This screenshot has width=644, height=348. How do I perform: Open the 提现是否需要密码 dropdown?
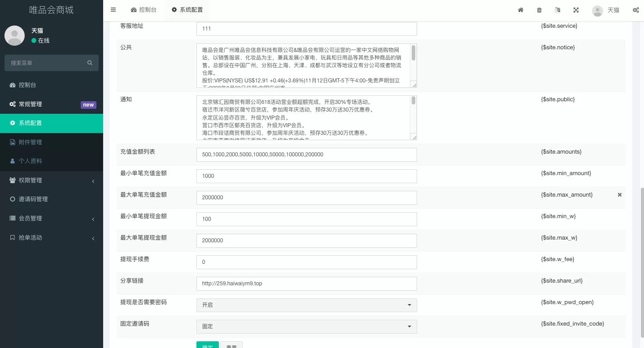click(x=306, y=305)
